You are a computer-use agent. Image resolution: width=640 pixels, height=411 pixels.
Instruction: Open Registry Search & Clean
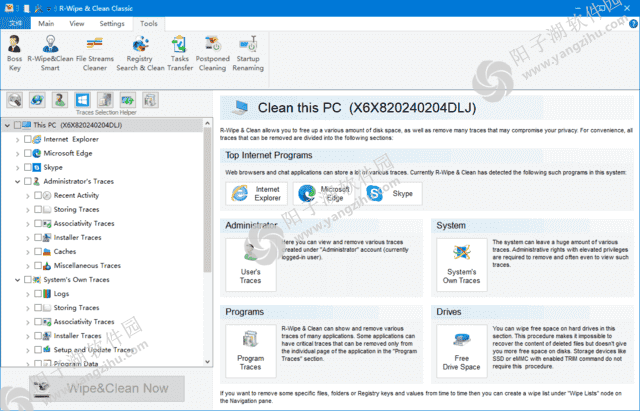(x=140, y=53)
